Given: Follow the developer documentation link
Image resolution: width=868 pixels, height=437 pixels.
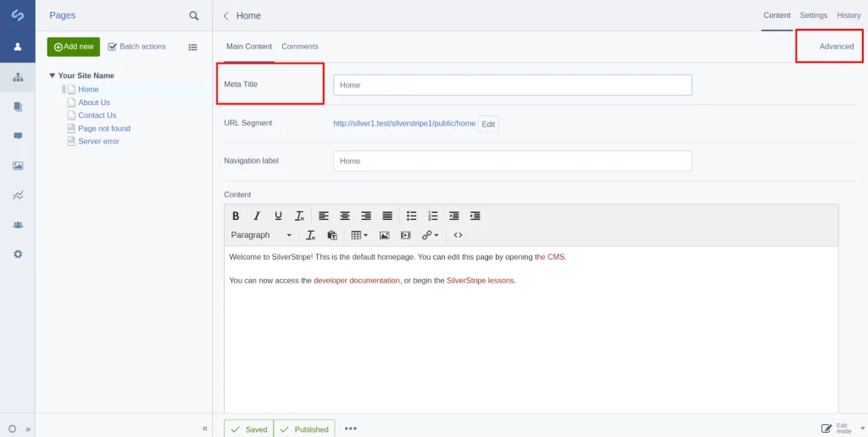Looking at the screenshot, I should 357,280.
